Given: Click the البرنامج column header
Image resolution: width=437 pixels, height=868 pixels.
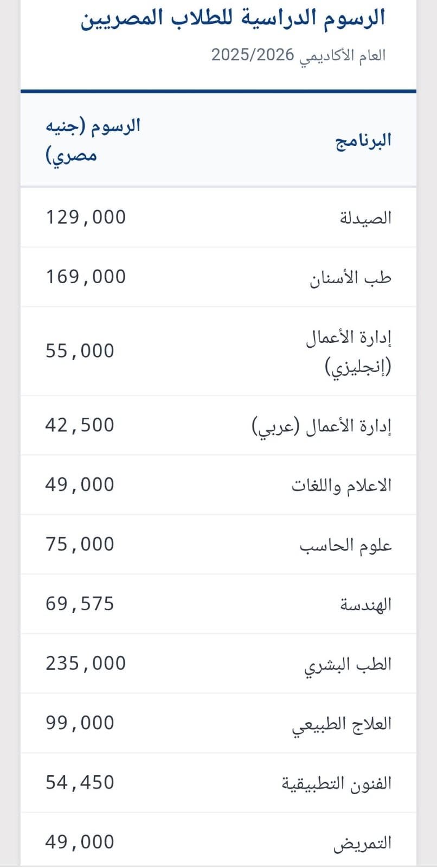Looking at the screenshot, I should (x=363, y=141).
